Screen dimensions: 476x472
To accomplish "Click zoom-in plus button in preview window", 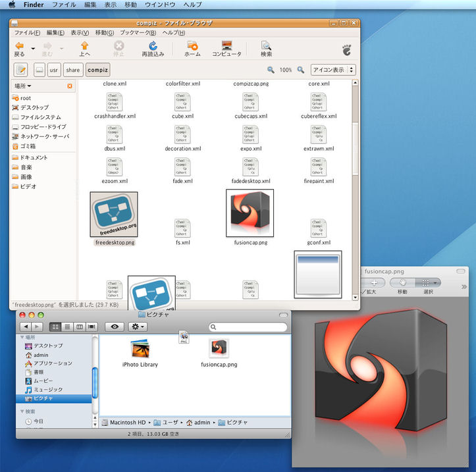I will pos(373,282).
